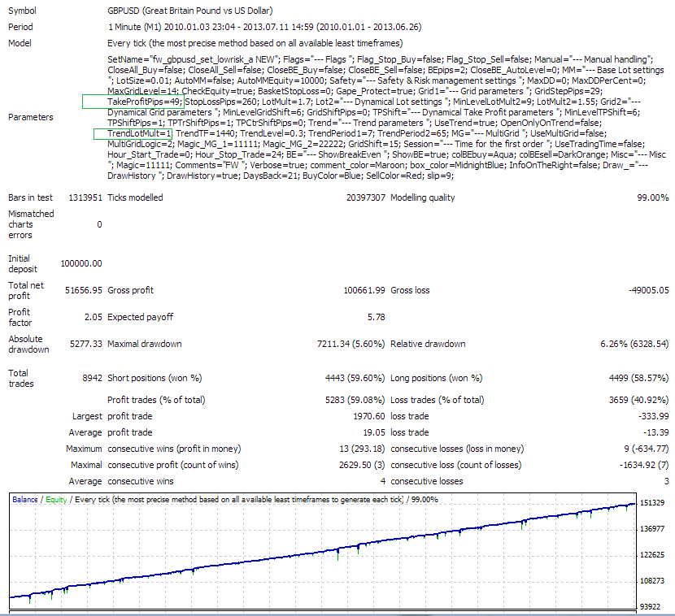The height and width of the screenshot is (616, 675).
Task: Click Average loss trade value -13.39
Action: (x=656, y=432)
